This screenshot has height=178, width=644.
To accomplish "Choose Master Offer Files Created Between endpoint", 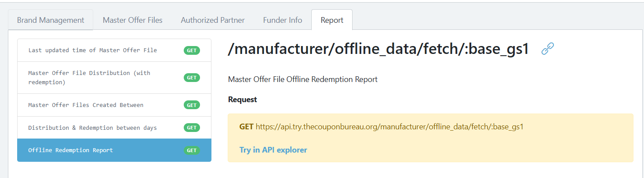I will [x=114, y=105].
